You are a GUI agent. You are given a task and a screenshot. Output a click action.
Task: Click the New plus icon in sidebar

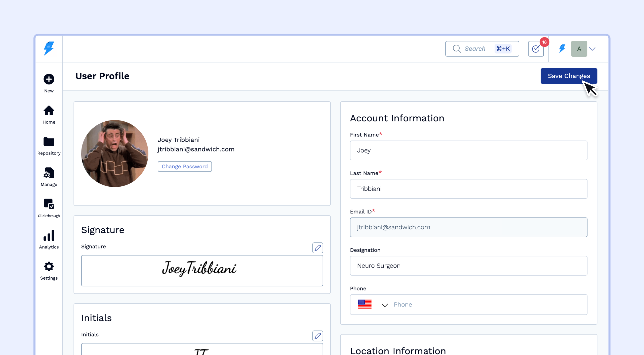pyautogui.click(x=49, y=79)
